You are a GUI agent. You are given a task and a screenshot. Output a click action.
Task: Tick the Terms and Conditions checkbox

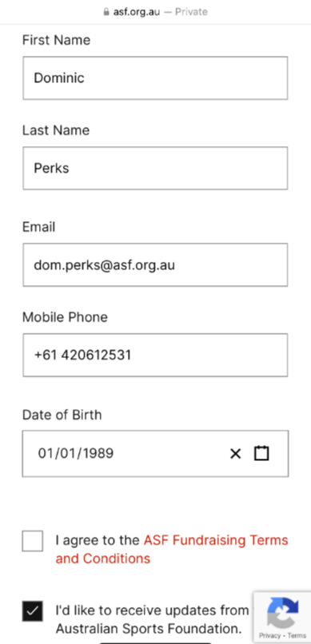(33, 541)
